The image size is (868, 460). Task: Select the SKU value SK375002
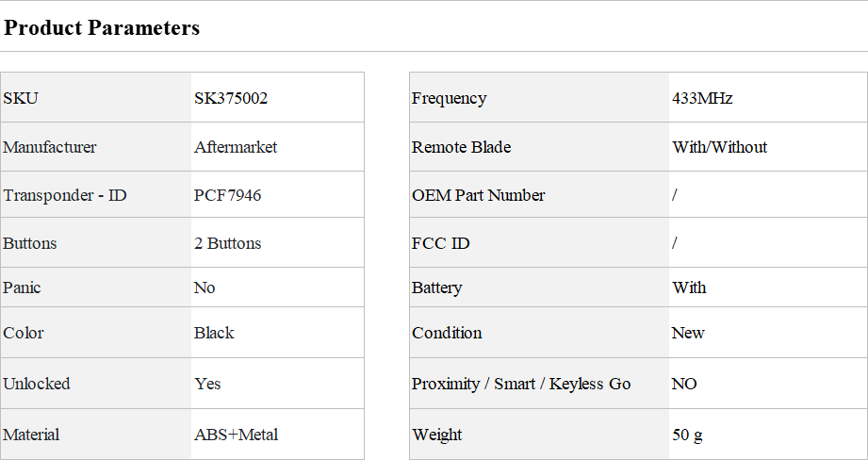pos(237,98)
